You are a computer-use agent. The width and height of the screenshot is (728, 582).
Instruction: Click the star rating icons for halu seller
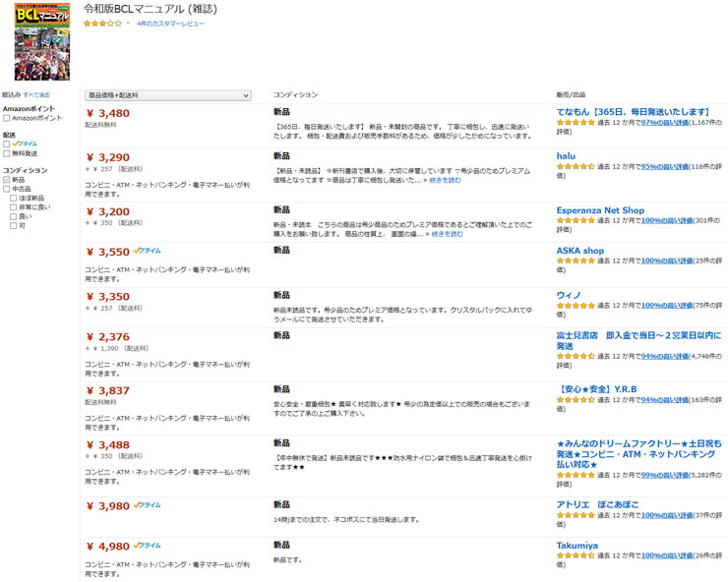point(576,166)
